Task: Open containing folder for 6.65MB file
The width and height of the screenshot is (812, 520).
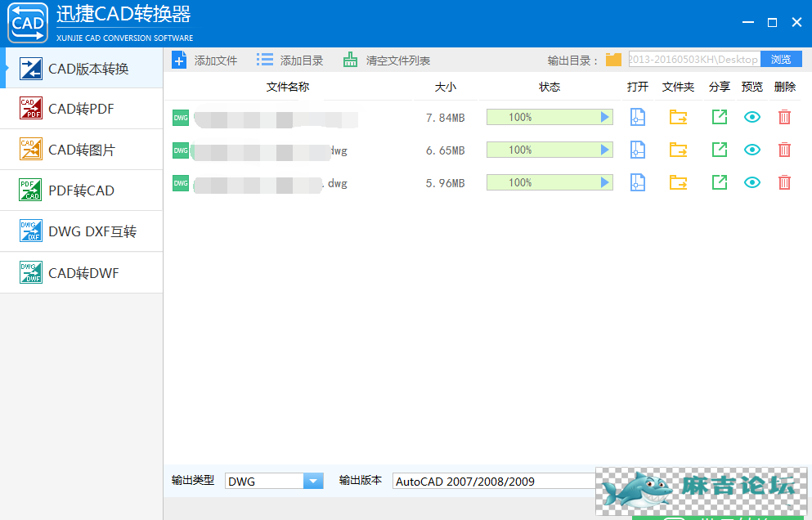Action: pyautogui.click(x=679, y=150)
